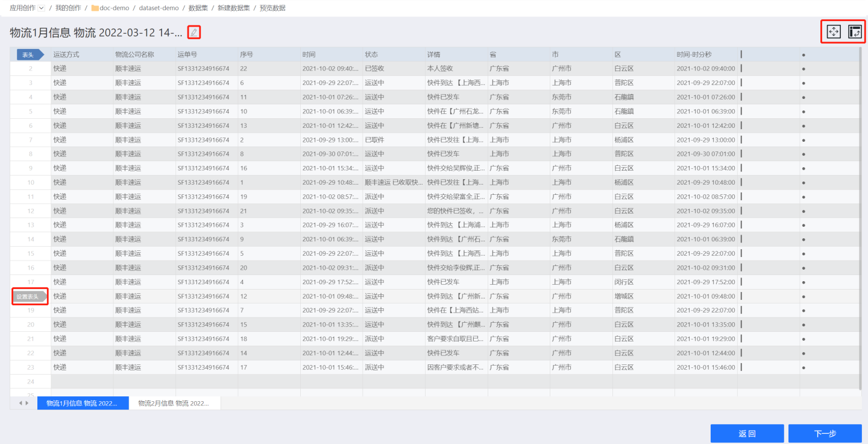Click the pencil icon to rename dataset
The image size is (868, 444).
[x=193, y=33]
